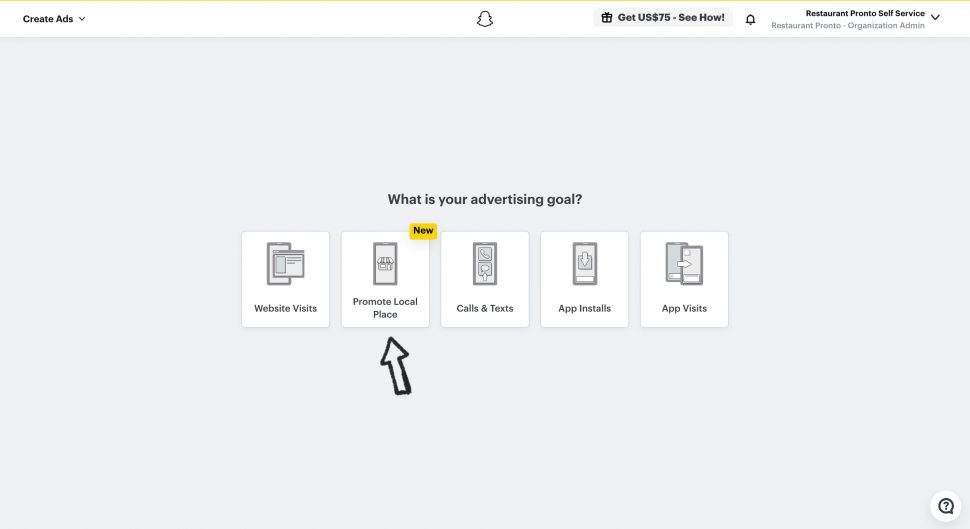The image size is (970, 529).
Task: Choose the App Visits phone icon
Action: 684,264
